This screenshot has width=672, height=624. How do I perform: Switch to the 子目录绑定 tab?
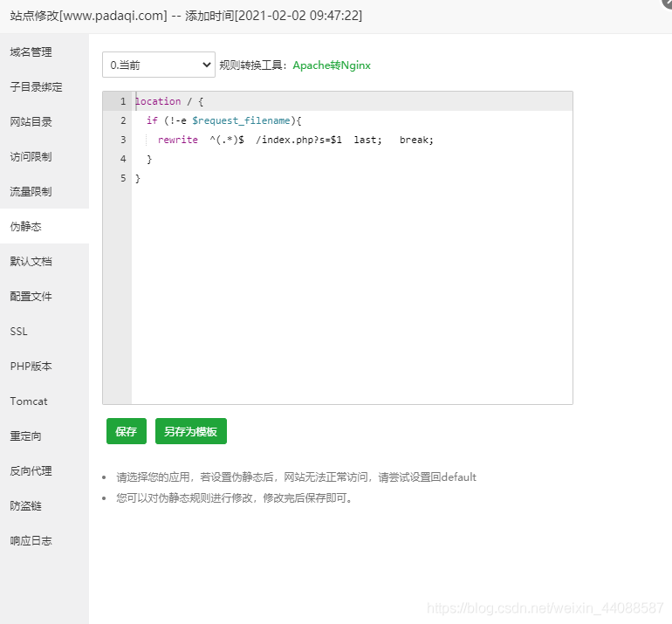37,87
